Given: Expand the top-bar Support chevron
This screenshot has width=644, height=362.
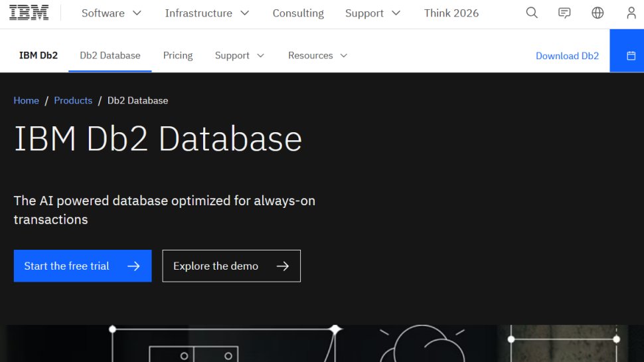Looking at the screenshot, I should tap(396, 13).
